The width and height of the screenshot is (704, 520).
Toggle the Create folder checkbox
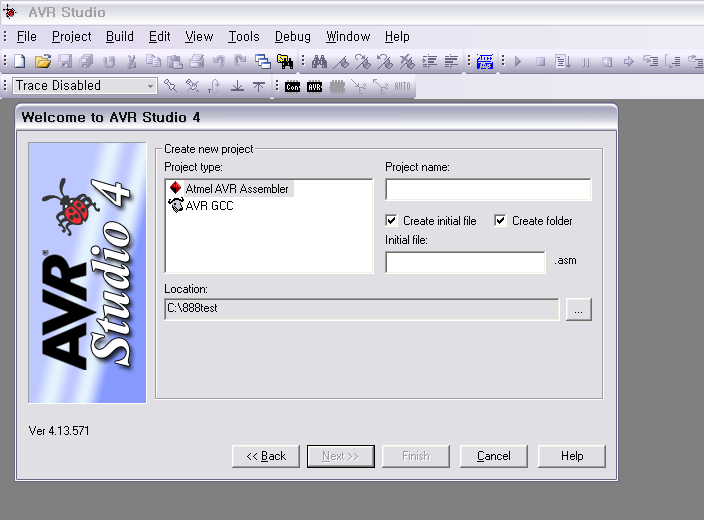click(x=500, y=220)
